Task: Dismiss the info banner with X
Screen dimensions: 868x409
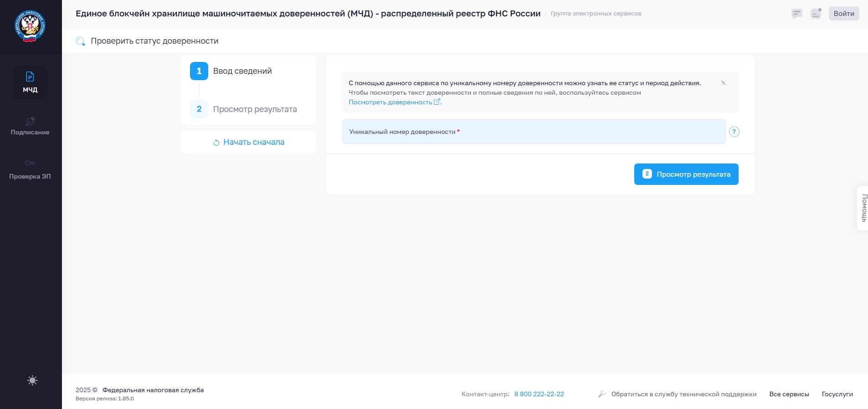Action: point(723,83)
